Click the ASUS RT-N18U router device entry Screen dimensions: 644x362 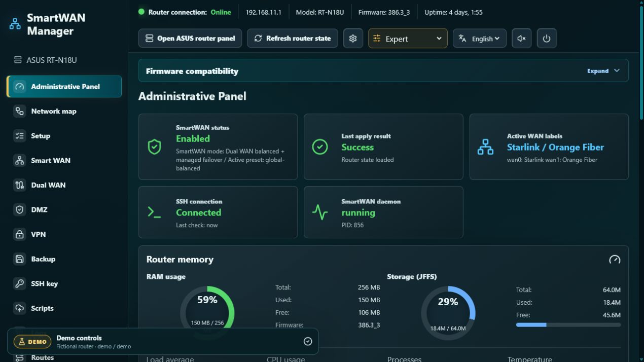[46, 60]
